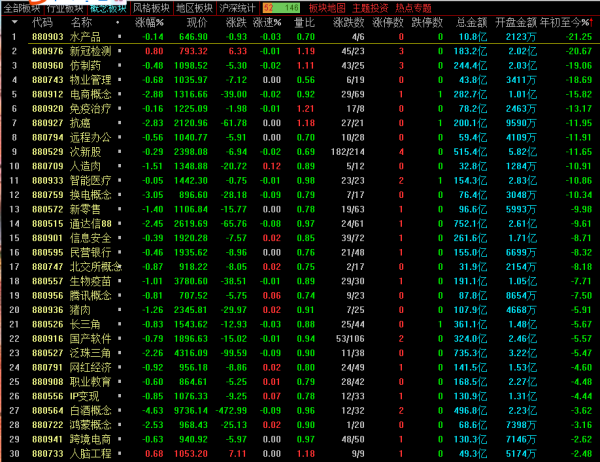600x462 pixels.
Task: Click the sort arrow on 年初至今% header
Action: [x=591, y=21]
